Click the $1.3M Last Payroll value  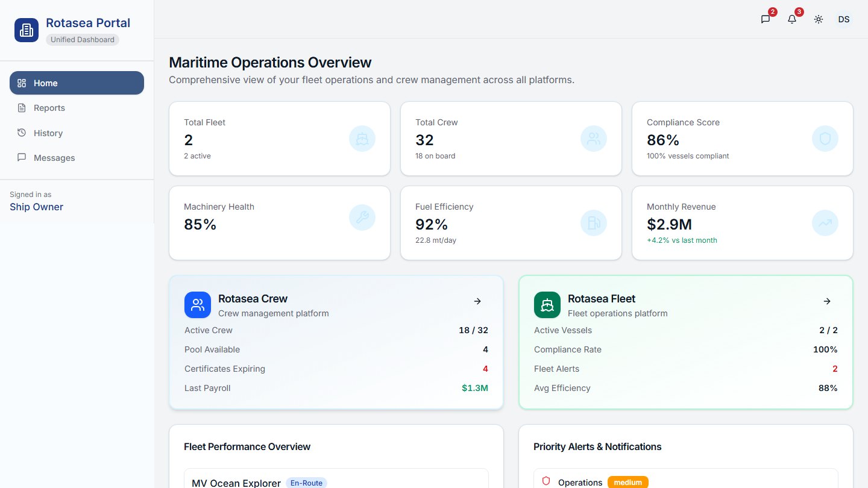[x=475, y=388]
